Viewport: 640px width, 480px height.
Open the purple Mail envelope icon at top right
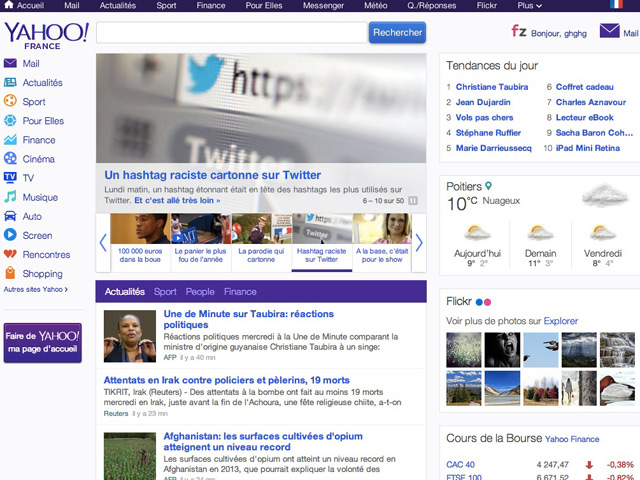609,31
